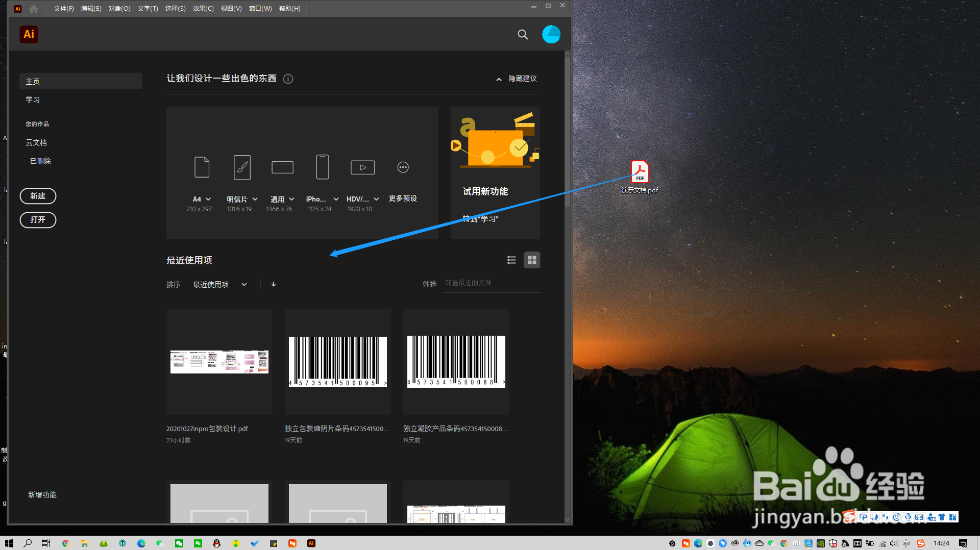Click 新增功能 in the sidebar

(42, 495)
